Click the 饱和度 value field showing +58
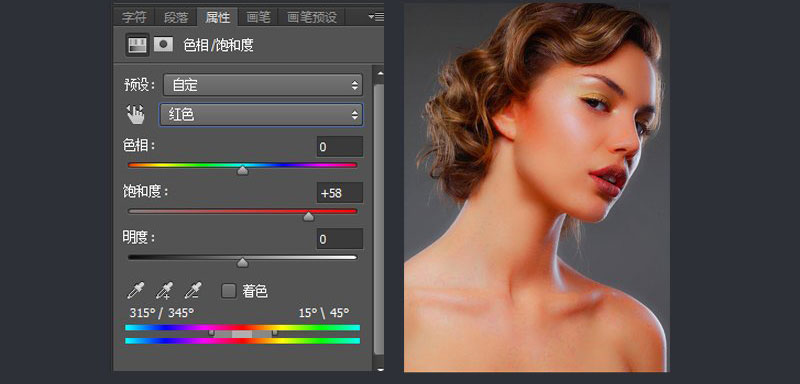This screenshot has width=800, height=384. click(x=340, y=193)
